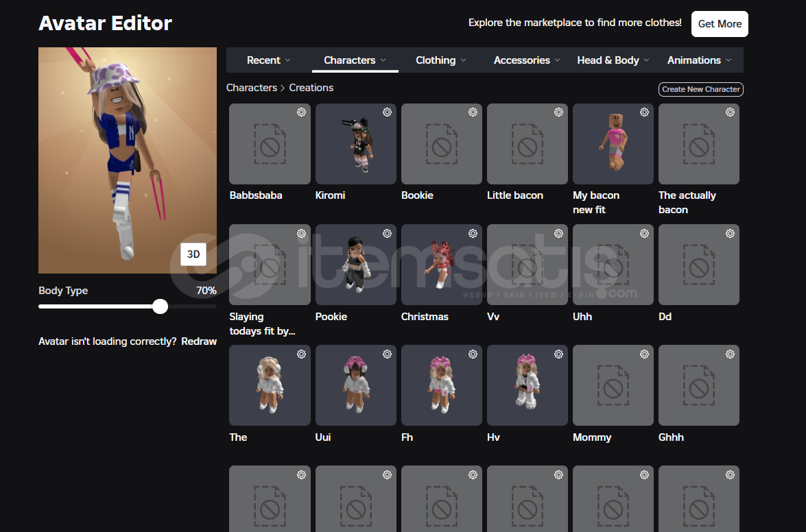Open settings gear on Hv character

pos(559,354)
